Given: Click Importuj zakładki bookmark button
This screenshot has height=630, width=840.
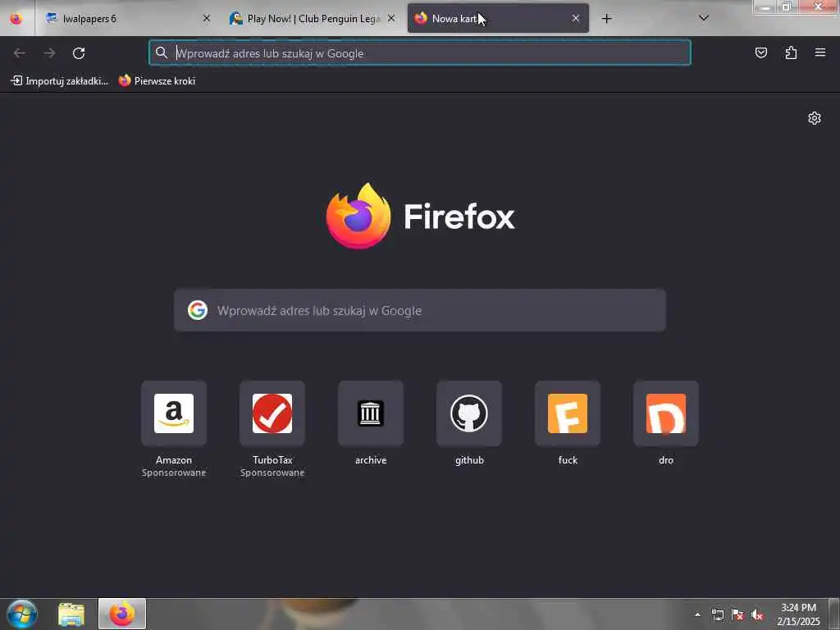Looking at the screenshot, I should 59,81.
